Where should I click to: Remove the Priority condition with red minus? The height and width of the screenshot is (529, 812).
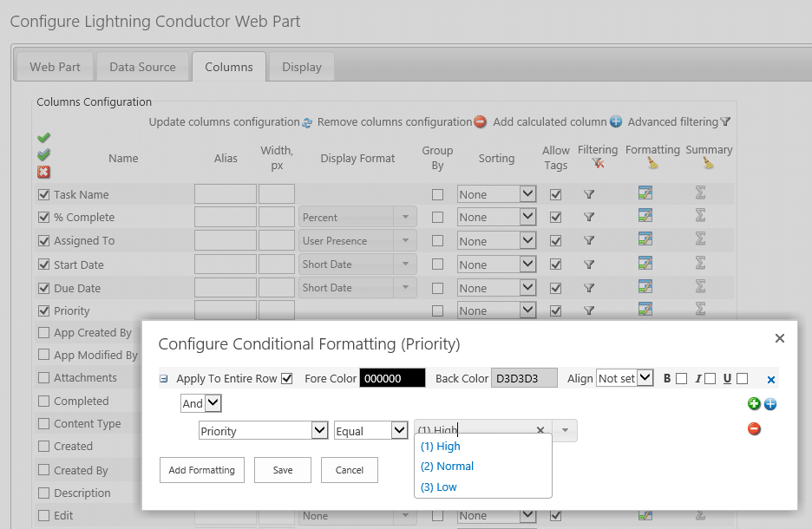(754, 428)
